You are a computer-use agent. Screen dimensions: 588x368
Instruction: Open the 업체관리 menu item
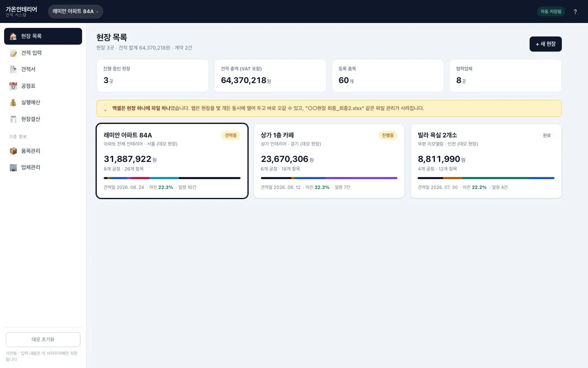click(x=43, y=168)
